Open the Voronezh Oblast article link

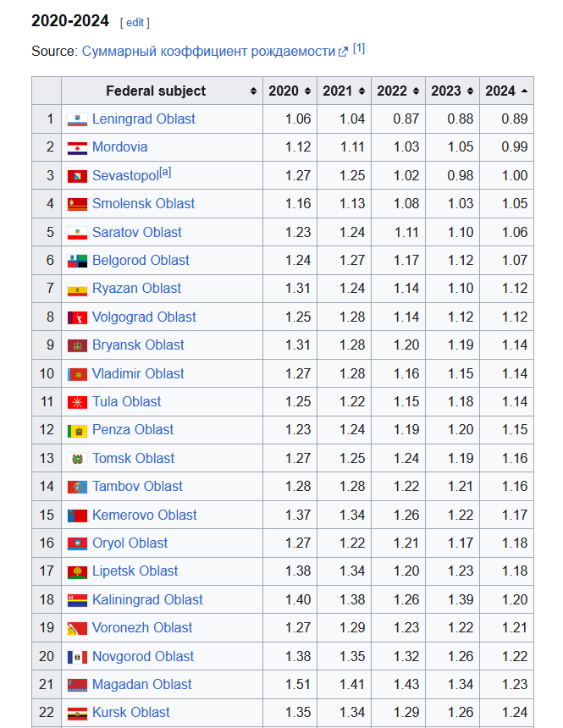pos(142,628)
